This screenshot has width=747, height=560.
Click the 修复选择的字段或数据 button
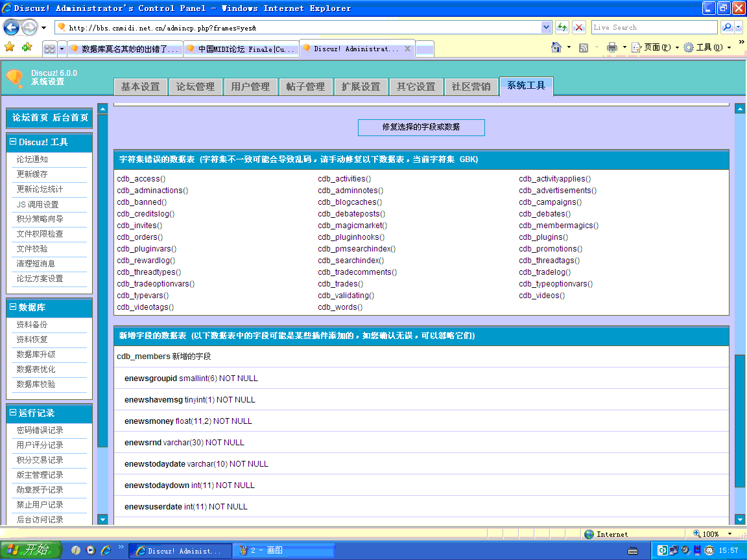[x=421, y=127]
